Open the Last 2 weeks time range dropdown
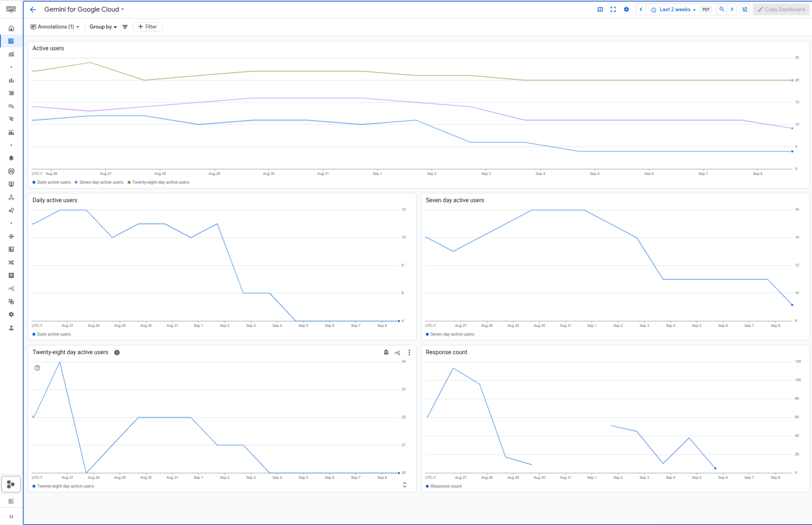This screenshot has height=525, width=812. point(676,9)
